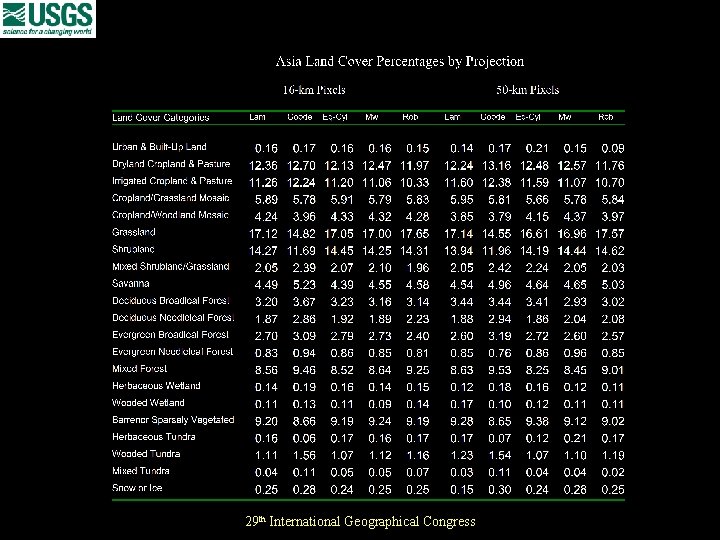This screenshot has height=540, width=720.
Task: Select the Dryland Cropland value 13.16
Action: click(496, 165)
